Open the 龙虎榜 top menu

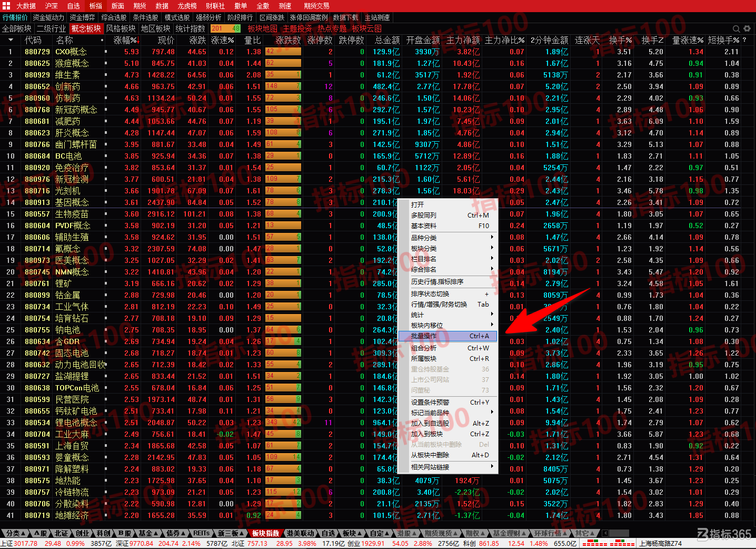click(x=187, y=6)
